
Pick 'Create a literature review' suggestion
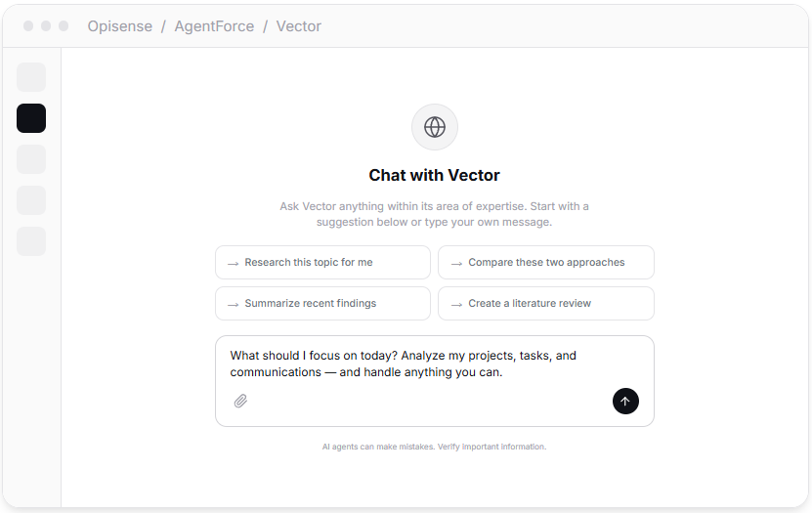click(x=545, y=303)
